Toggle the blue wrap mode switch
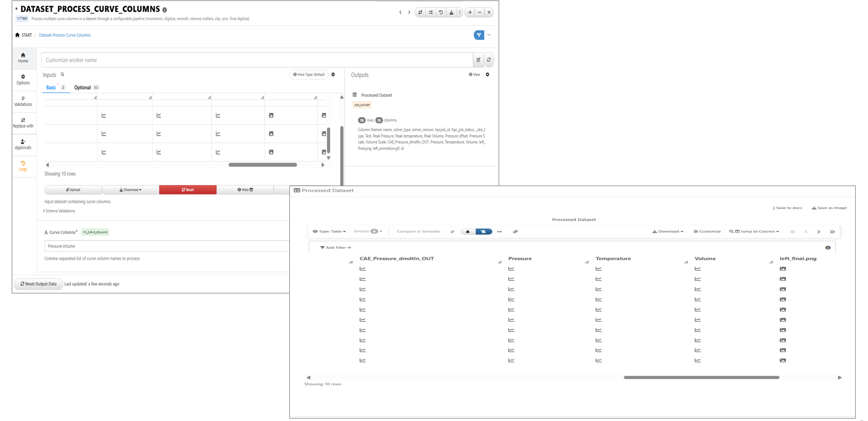The height and width of the screenshot is (421, 868). (x=484, y=232)
